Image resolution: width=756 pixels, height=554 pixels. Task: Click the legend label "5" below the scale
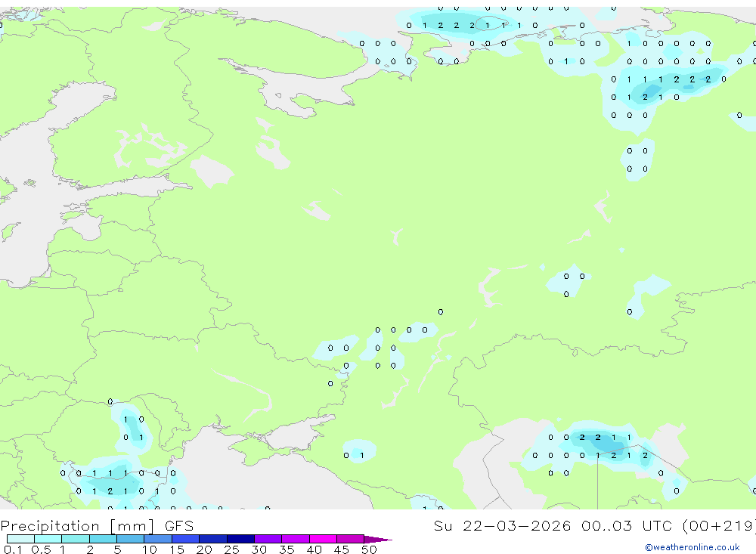coord(118,549)
